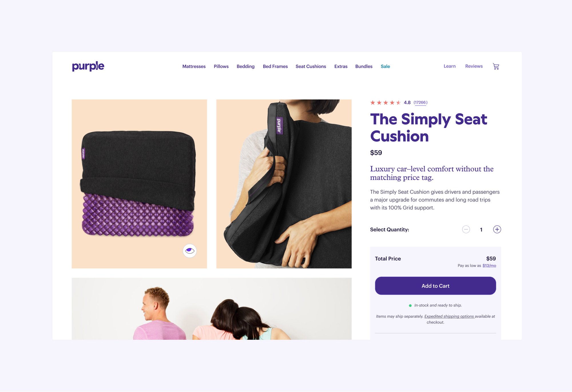This screenshot has height=392, width=572.
Task: Add the cushion to cart
Action: (435, 286)
